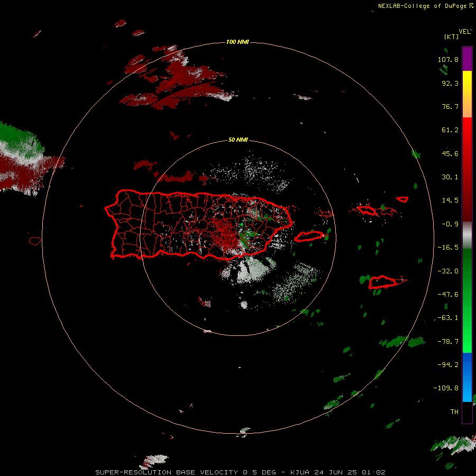Click the 92.3 velocity scale value
The image size is (476, 476).
pos(450,83)
